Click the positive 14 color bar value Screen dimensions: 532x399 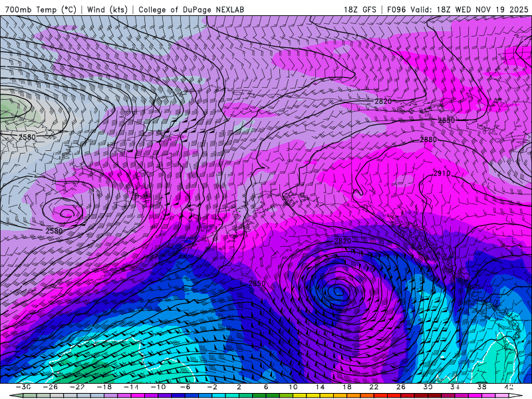tap(320, 387)
